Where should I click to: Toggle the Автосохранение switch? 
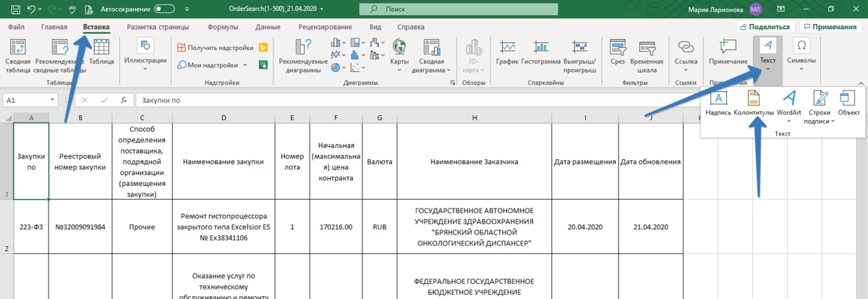coord(164,9)
